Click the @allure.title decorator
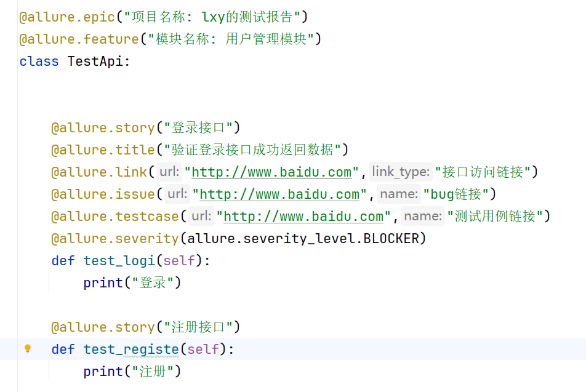The width and height of the screenshot is (586, 392). [x=103, y=150]
